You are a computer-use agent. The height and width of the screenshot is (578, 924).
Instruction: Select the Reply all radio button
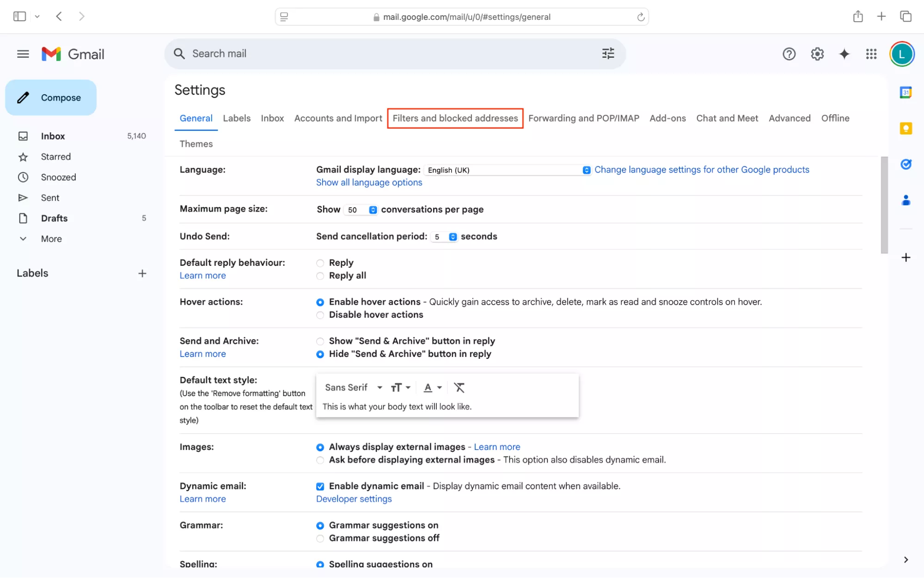[320, 276]
